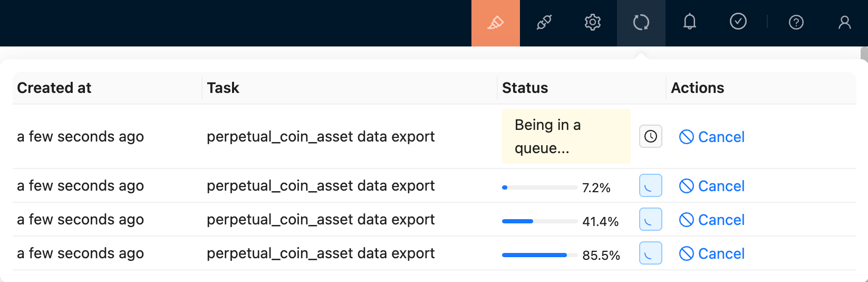Cancel the export at 41.4% progress
Viewport: 868px width, 282px height.
(712, 220)
